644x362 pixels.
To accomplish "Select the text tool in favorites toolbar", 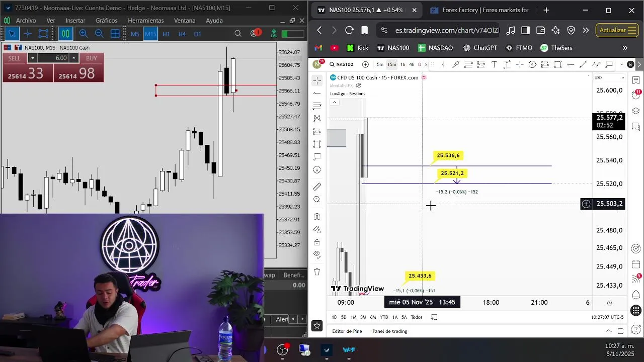I will 494,64.
